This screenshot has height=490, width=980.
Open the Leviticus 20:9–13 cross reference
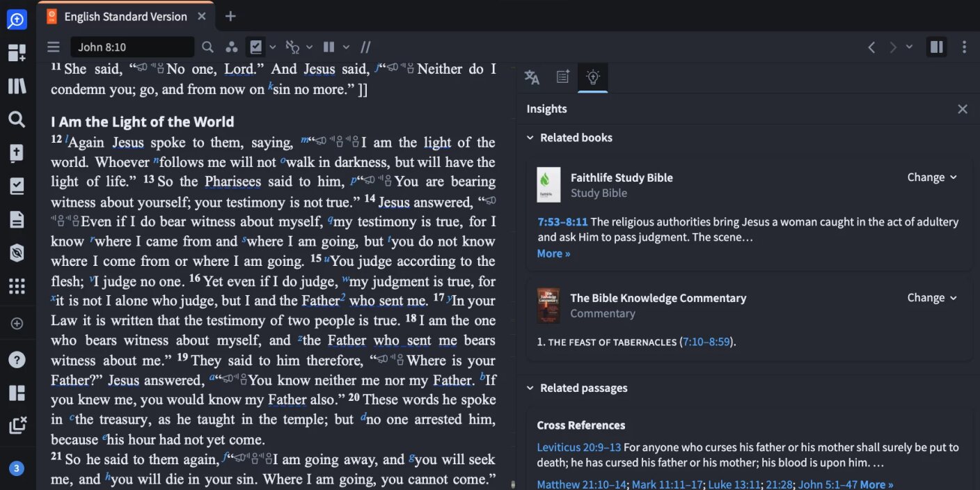pyautogui.click(x=579, y=448)
